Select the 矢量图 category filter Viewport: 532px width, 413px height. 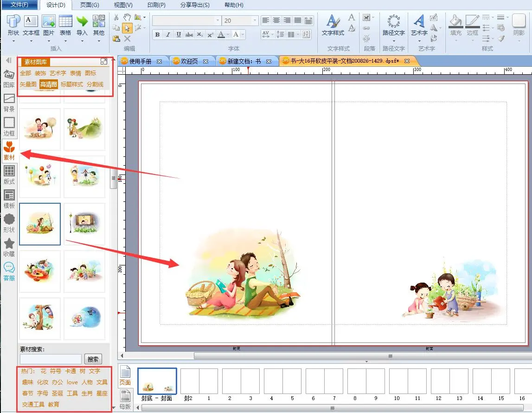(x=28, y=84)
